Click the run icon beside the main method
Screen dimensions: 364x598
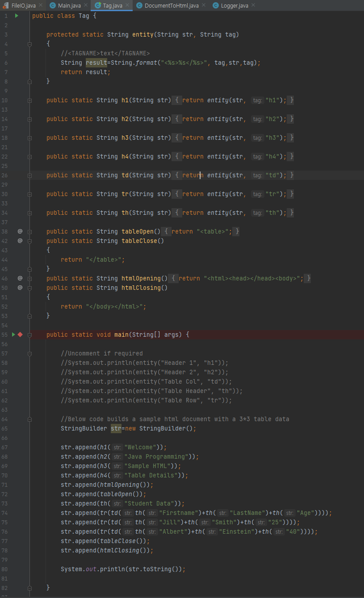(14, 334)
